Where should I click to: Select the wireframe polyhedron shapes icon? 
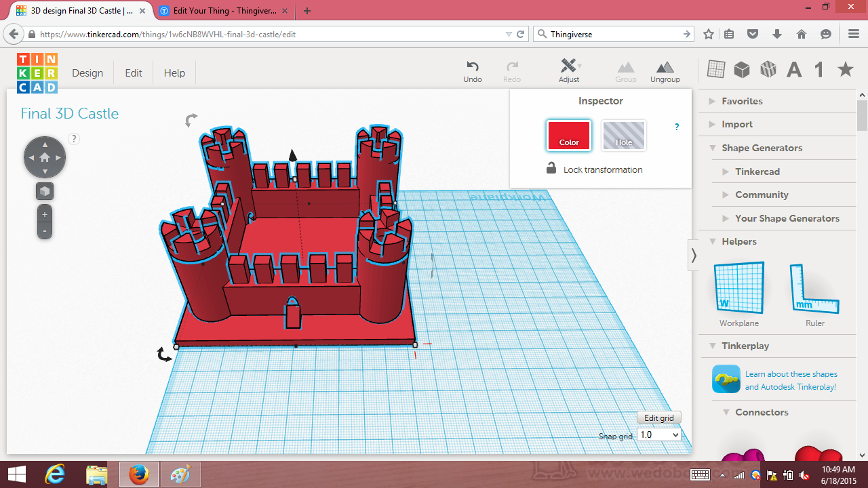[x=768, y=69]
